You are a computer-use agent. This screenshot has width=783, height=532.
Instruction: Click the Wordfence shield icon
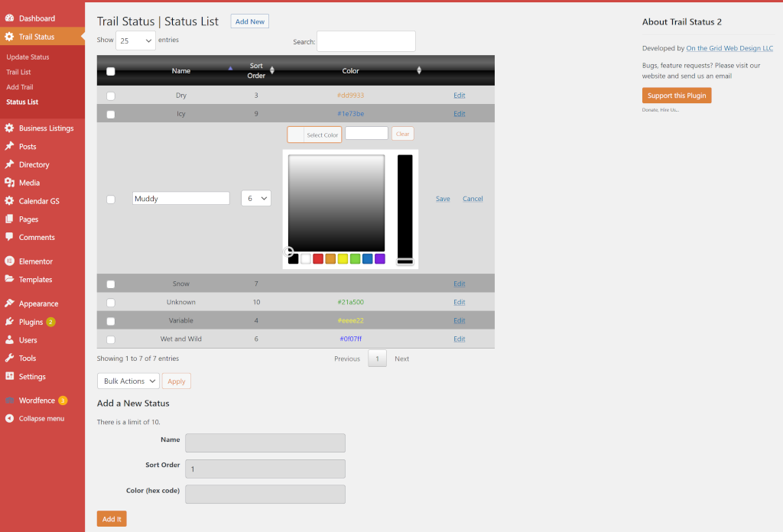pyautogui.click(x=9, y=401)
